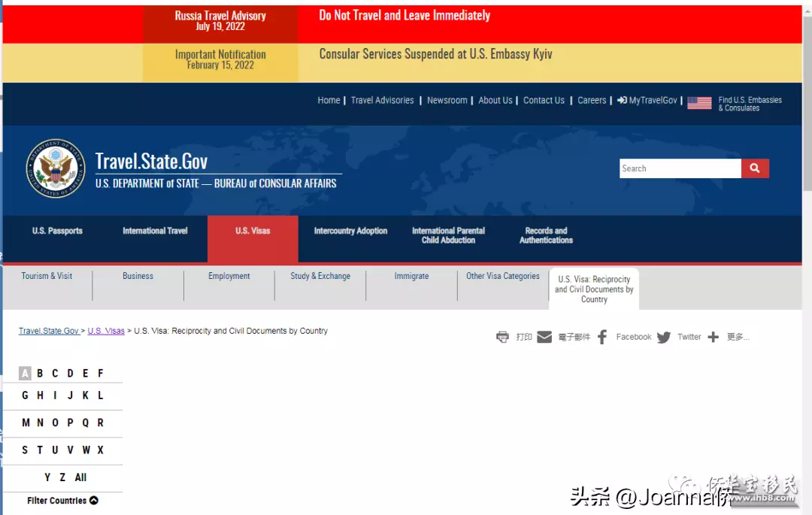Select the Study & Exchange tab

[x=320, y=276]
